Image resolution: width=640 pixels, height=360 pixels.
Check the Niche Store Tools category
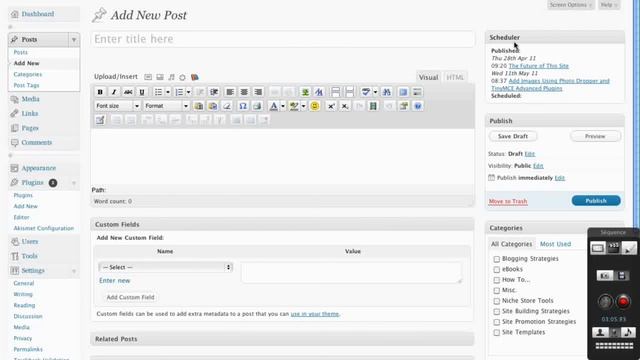tap(497, 301)
